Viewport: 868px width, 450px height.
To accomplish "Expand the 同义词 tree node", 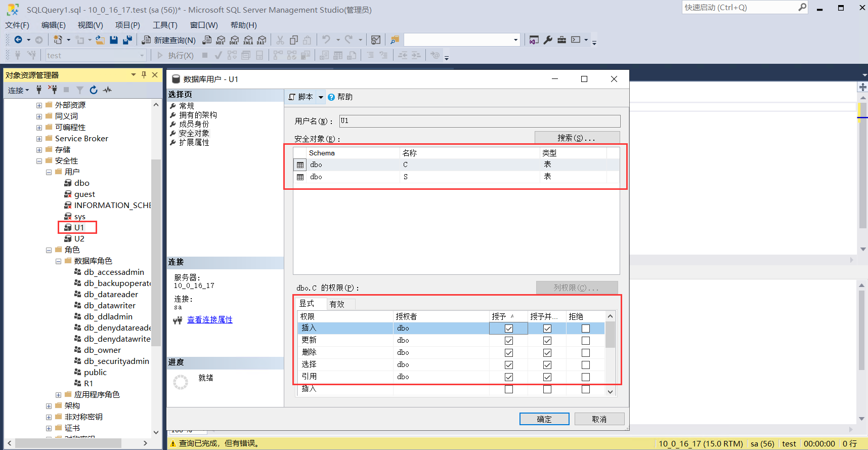I will coord(39,116).
